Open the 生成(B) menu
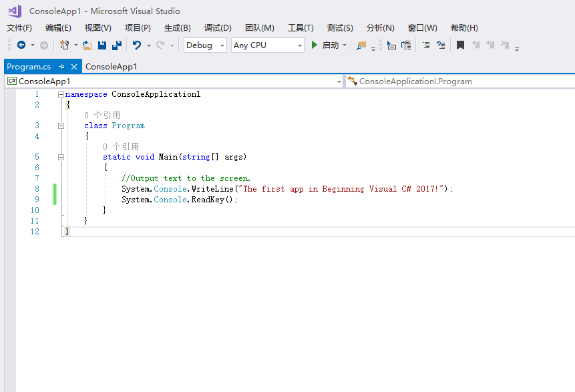This screenshot has height=392, width=575. pyautogui.click(x=178, y=28)
